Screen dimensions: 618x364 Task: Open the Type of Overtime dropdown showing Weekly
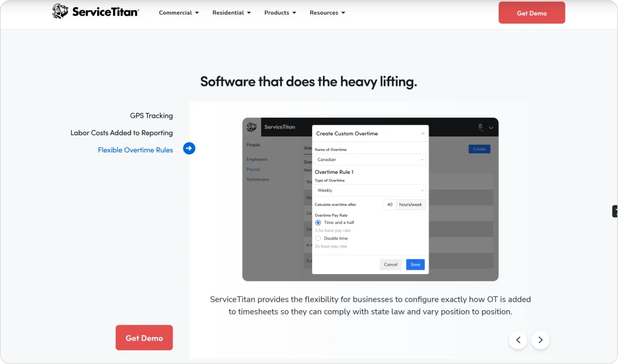point(370,190)
